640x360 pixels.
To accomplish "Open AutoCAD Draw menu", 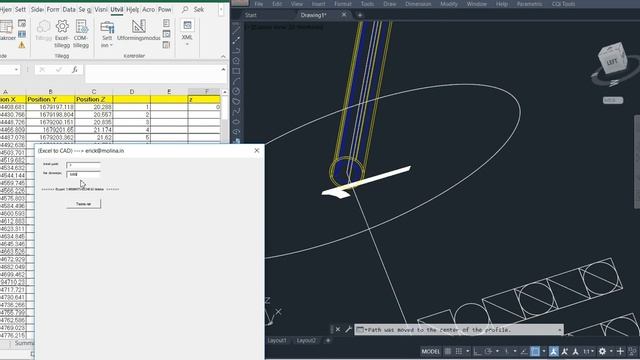I will click(389, 4).
